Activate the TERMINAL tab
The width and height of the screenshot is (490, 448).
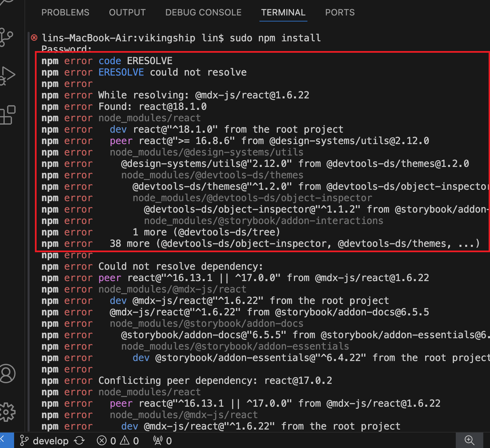coord(283,12)
